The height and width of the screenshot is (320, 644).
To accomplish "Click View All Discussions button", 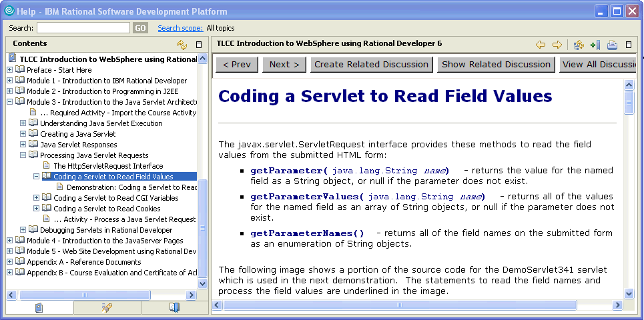I will click(x=598, y=65).
